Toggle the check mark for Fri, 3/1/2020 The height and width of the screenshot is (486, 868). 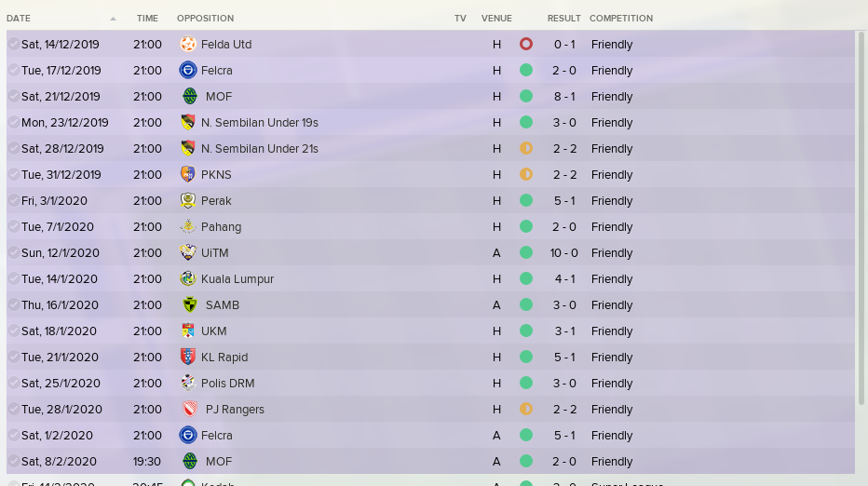coord(14,200)
